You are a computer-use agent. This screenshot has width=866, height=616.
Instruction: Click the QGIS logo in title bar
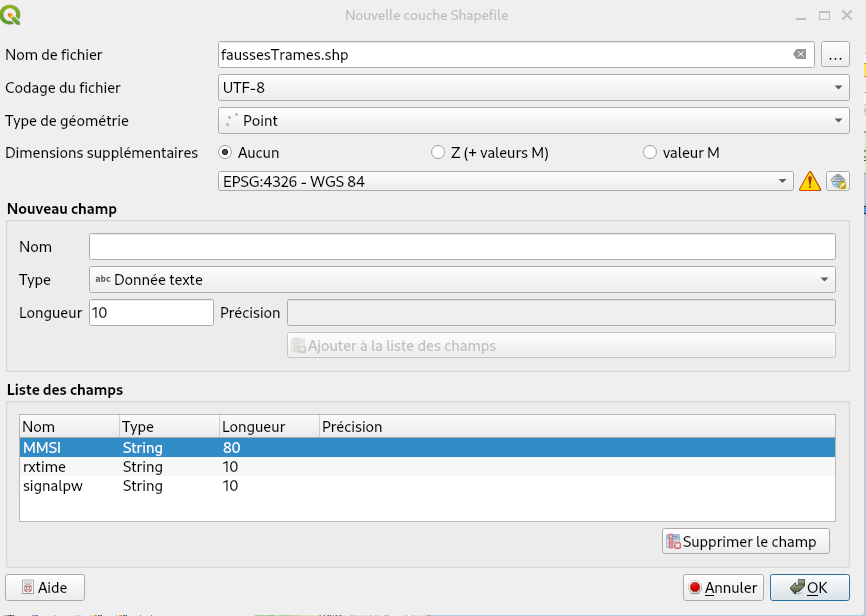click(x=13, y=15)
